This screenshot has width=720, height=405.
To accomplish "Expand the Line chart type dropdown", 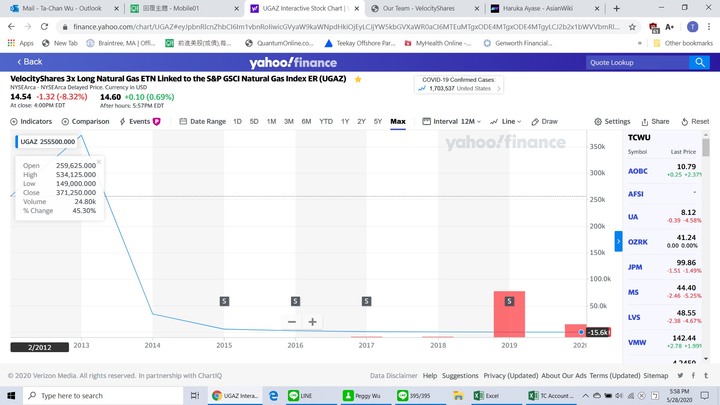I will (505, 121).
